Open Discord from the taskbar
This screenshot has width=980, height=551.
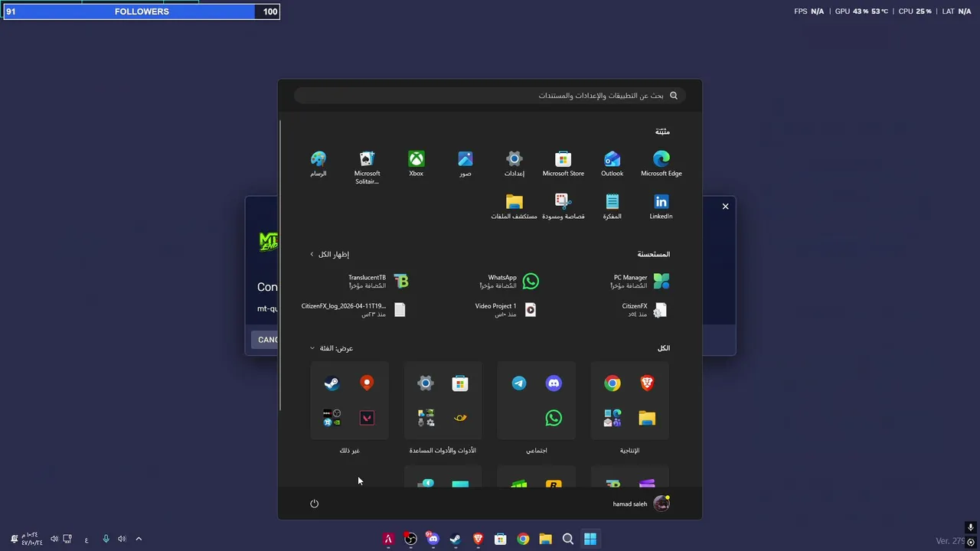pos(433,539)
